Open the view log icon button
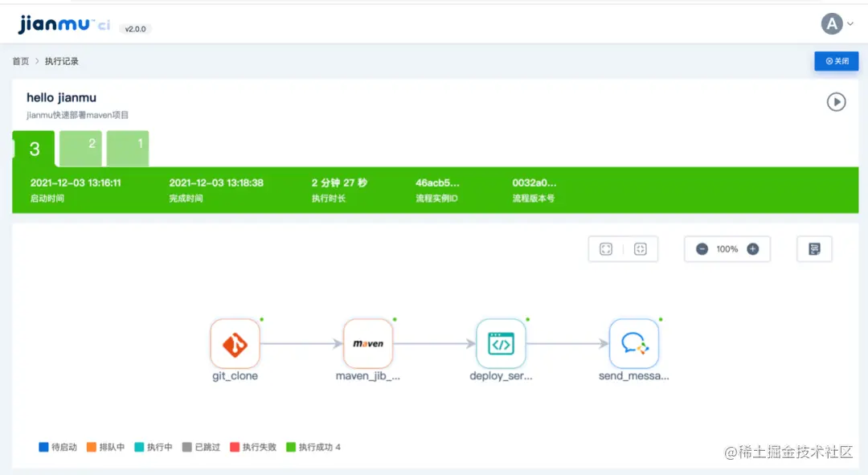 coord(814,249)
